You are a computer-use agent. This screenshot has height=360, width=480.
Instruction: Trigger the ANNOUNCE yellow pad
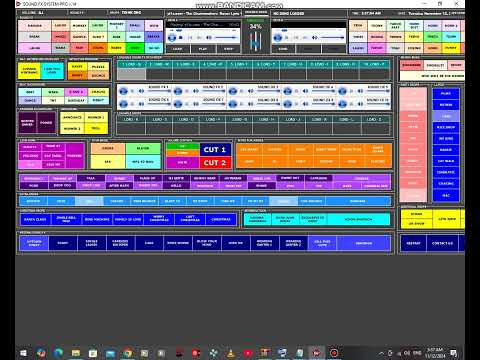(x=72, y=118)
